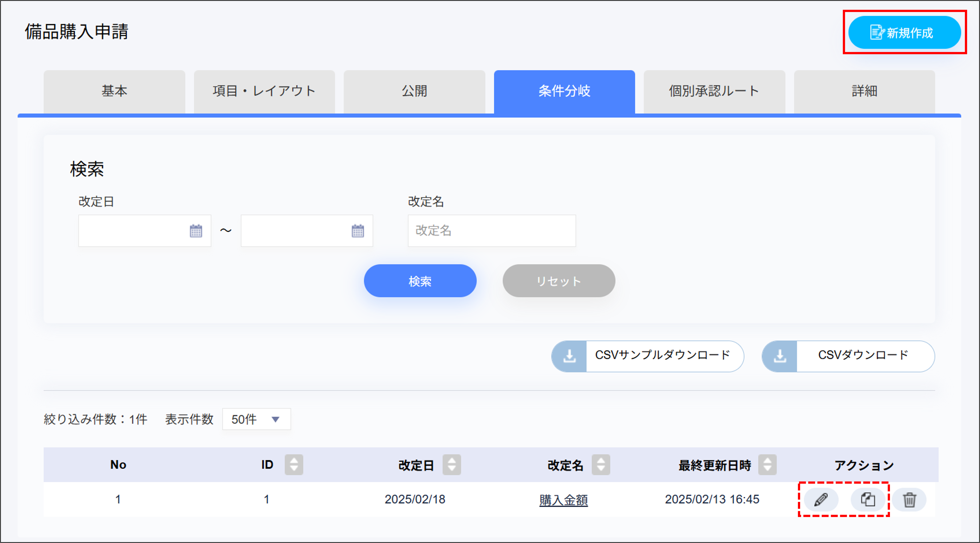Open the 購入金額 link
The image size is (980, 543).
[563, 500]
